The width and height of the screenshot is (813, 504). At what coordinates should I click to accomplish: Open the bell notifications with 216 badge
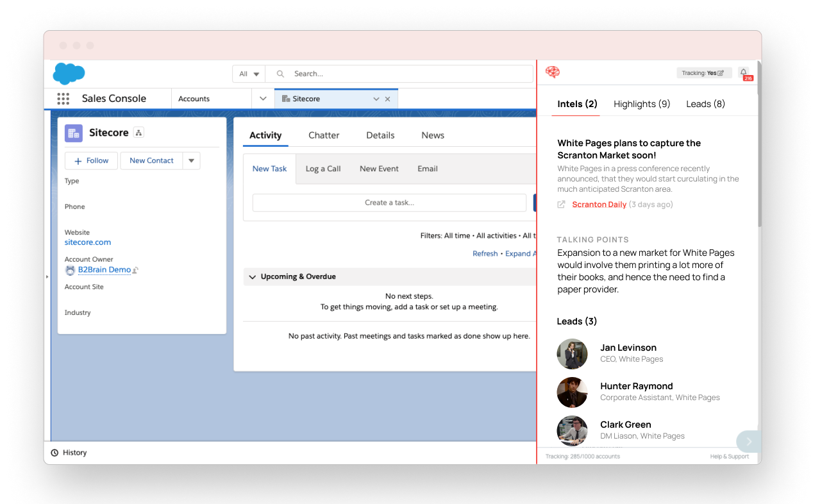[742, 72]
